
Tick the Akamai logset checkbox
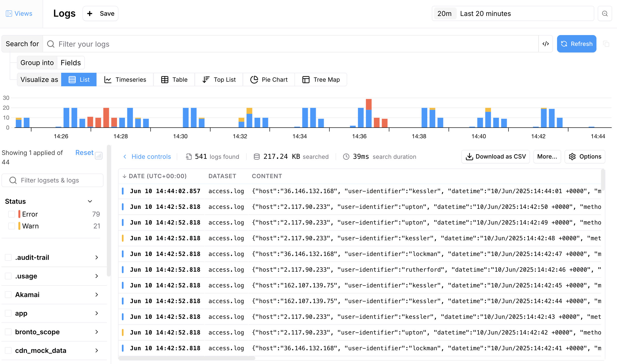pyautogui.click(x=8, y=295)
